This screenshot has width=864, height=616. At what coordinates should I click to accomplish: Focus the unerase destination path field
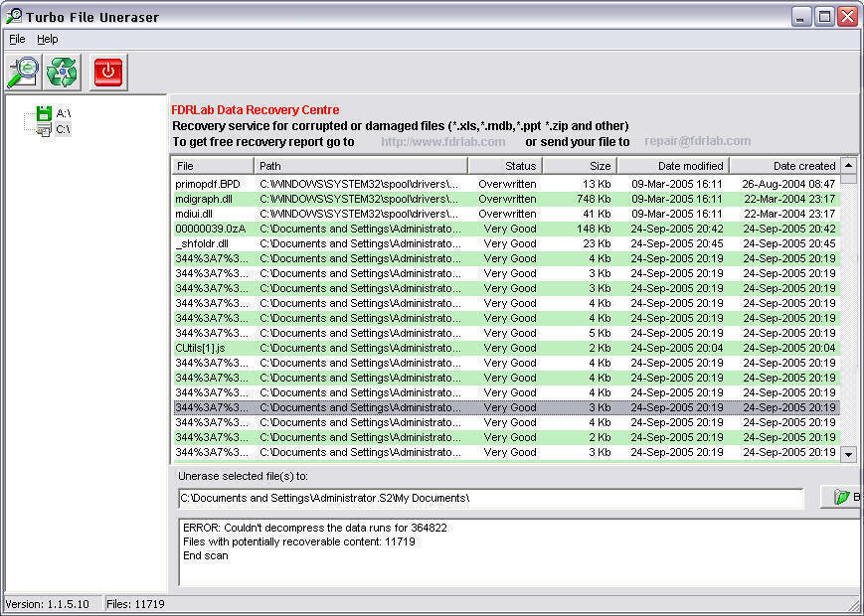click(x=490, y=498)
